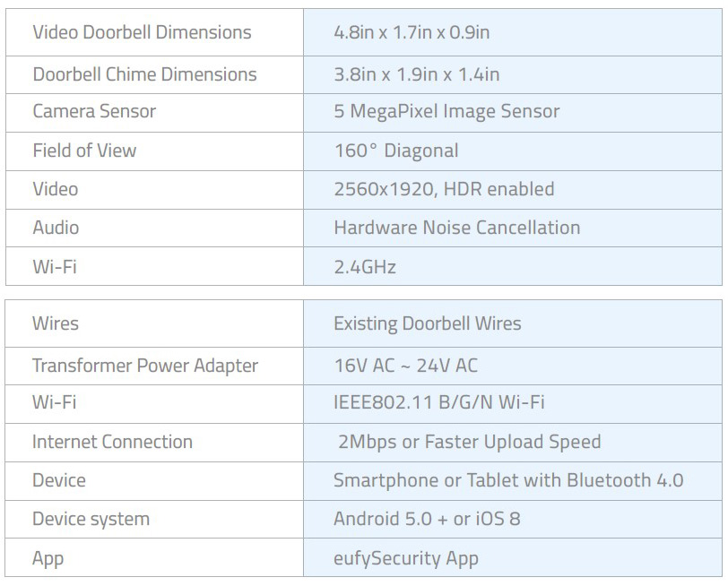
Task: Click the Field of View label
Action: coord(84,151)
